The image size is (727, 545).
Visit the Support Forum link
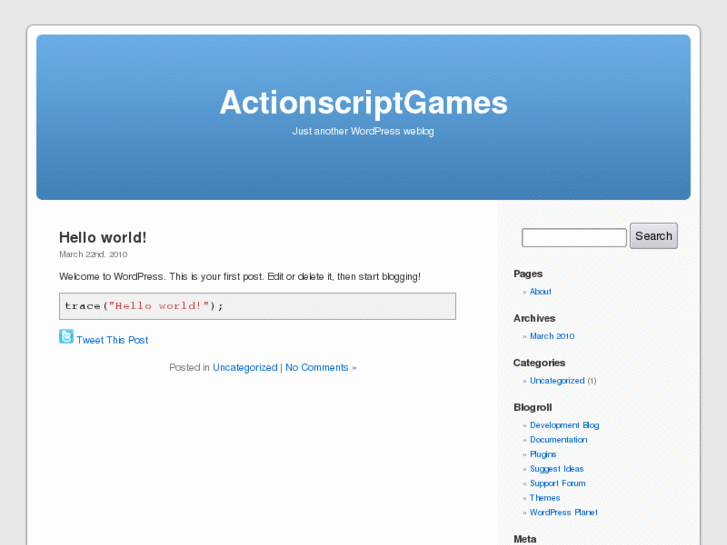point(557,483)
